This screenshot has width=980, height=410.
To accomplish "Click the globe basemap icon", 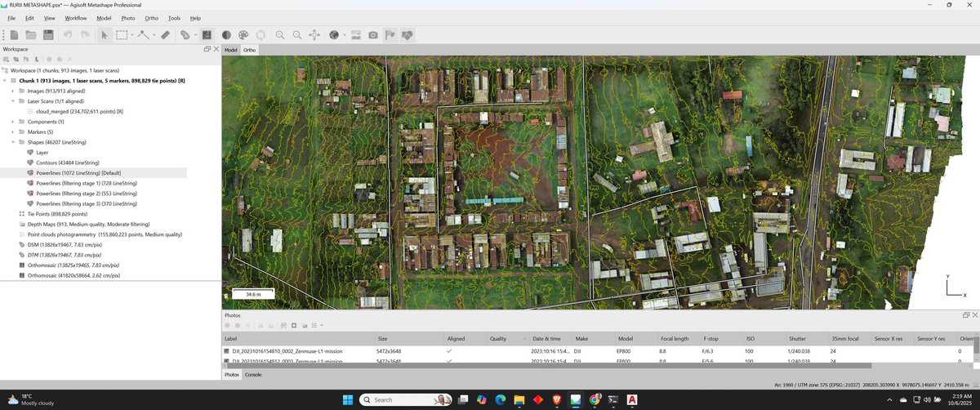I will click(x=334, y=35).
